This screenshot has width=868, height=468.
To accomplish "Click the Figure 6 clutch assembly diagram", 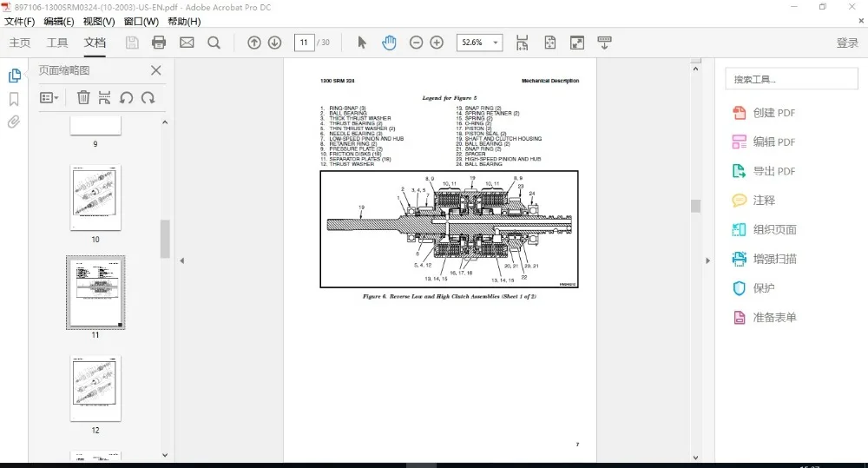I will pos(449,228).
